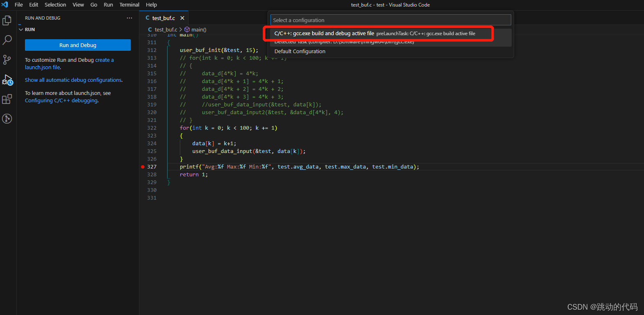Image resolution: width=644 pixels, height=315 pixels.
Task: Switch to the test_buf.c editor tab
Action: pyautogui.click(x=163, y=18)
